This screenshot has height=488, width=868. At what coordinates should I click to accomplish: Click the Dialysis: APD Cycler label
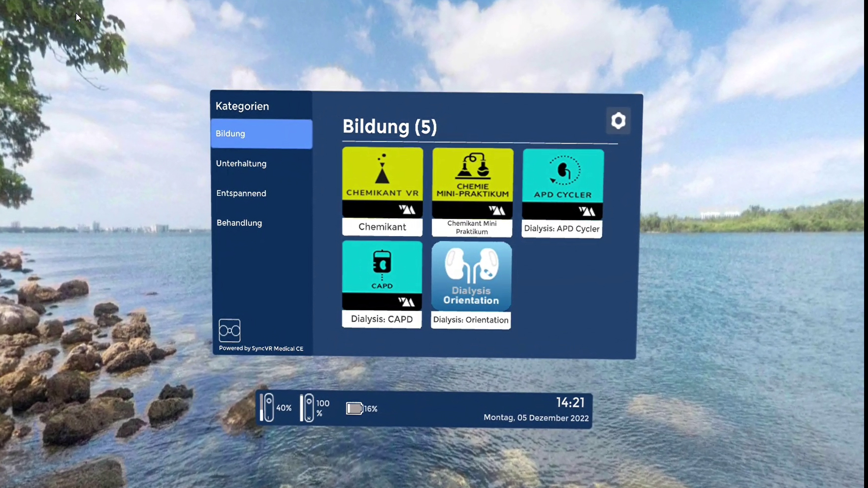pos(562,229)
